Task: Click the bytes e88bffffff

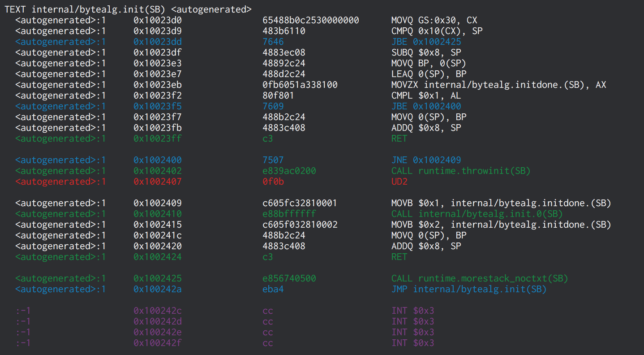Action: click(x=289, y=214)
